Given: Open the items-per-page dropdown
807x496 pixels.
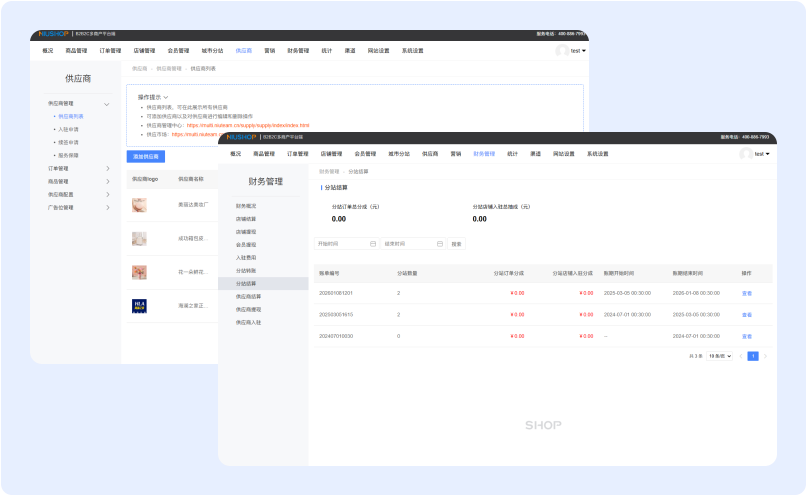Looking at the screenshot, I should [720, 356].
